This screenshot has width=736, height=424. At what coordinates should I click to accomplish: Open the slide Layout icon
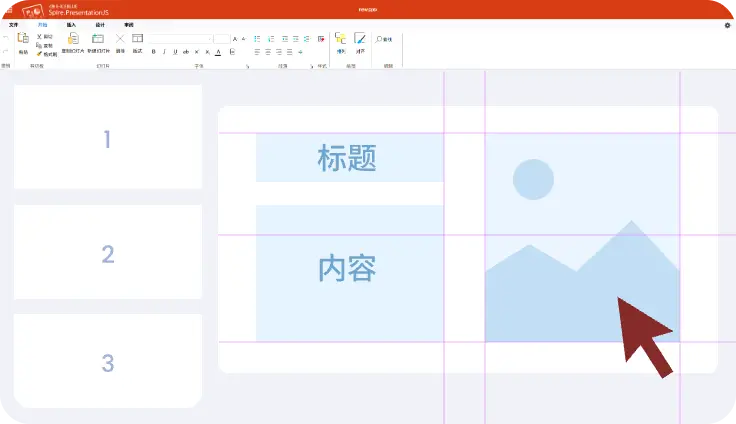pyautogui.click(x=138, y=39)
